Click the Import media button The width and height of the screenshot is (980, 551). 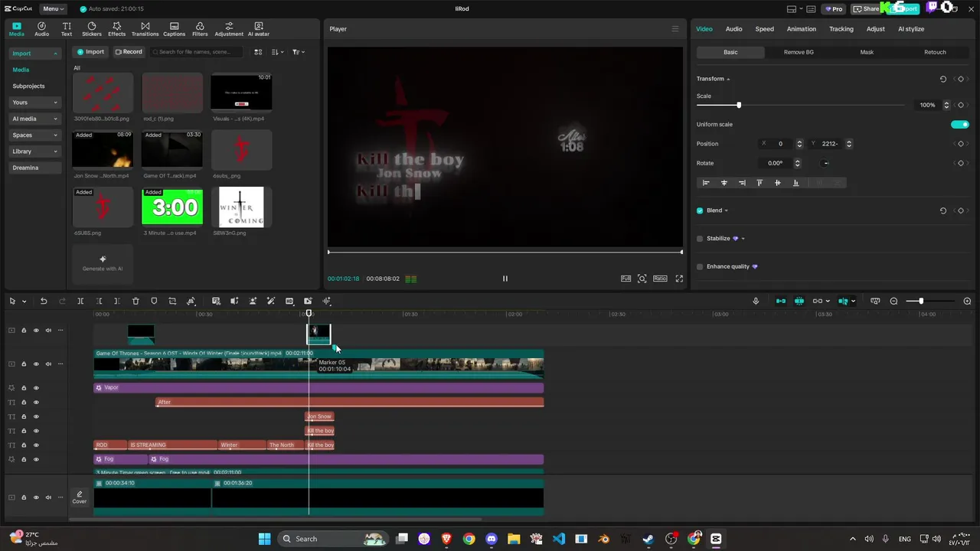pos(90,52)
